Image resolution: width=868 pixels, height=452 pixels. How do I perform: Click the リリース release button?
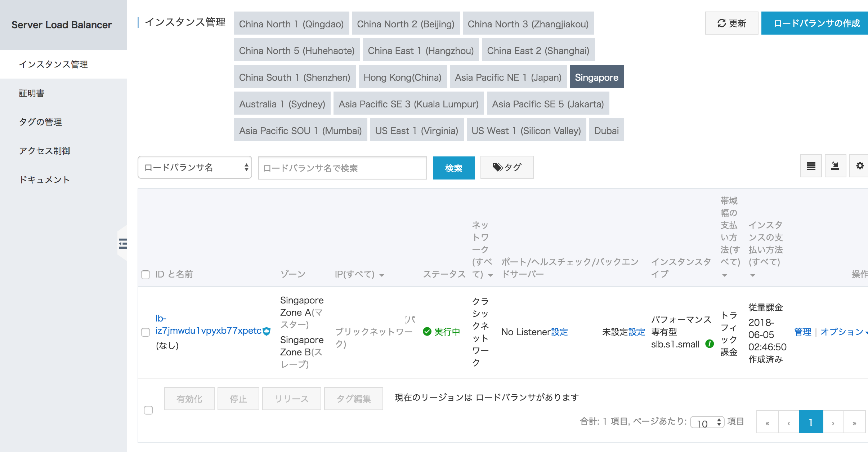click(x=292, y=399)
